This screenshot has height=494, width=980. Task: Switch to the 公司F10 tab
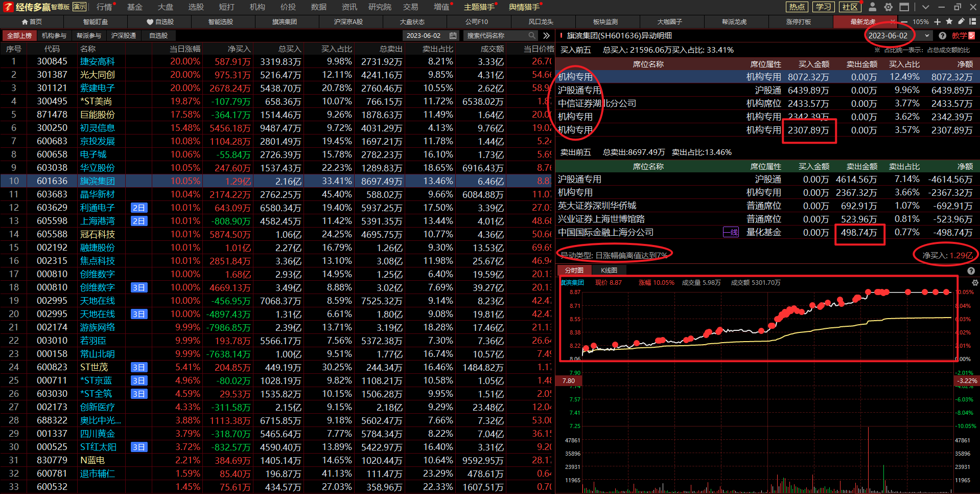(x=477, y=21)
